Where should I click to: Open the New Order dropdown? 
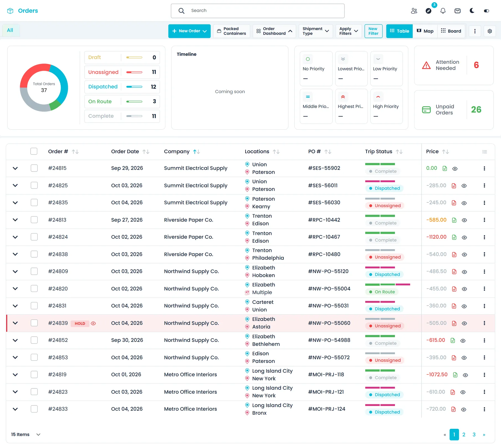[189, 31]
